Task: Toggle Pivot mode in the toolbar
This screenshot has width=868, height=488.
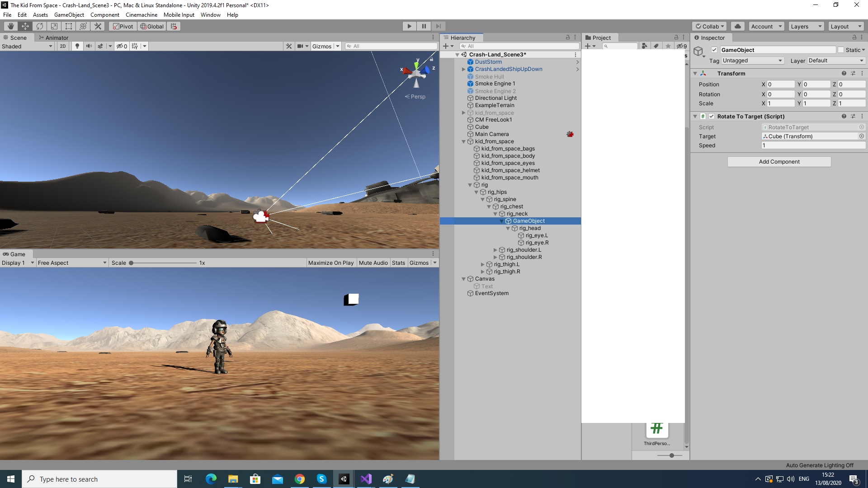Action: click(123, 26)
